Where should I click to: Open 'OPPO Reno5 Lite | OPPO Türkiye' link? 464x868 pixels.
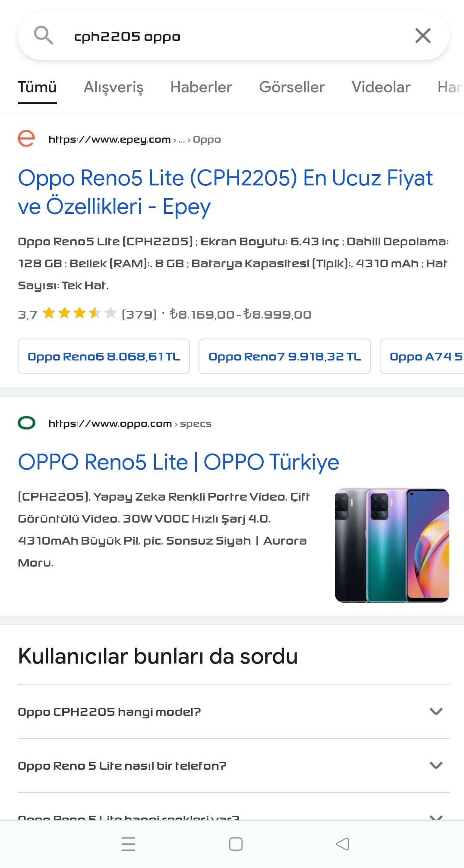point(179,462)
